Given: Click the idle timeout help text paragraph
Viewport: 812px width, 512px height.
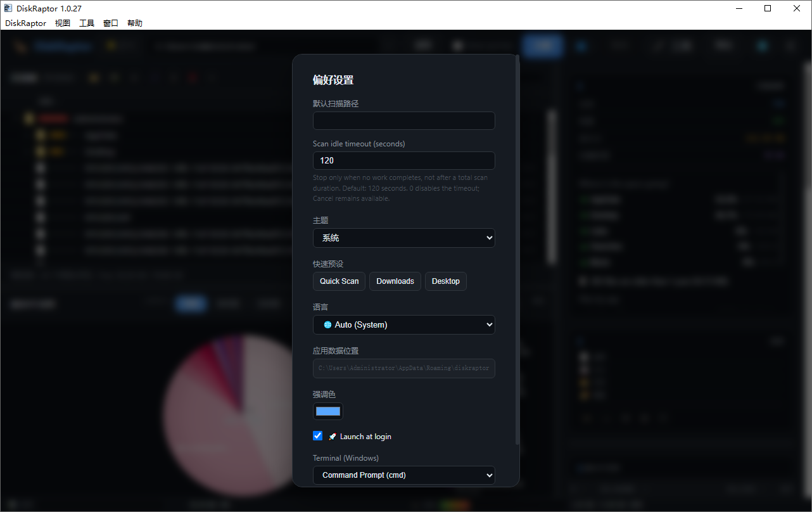Looking at the screenshot, I should coord(400,188).
